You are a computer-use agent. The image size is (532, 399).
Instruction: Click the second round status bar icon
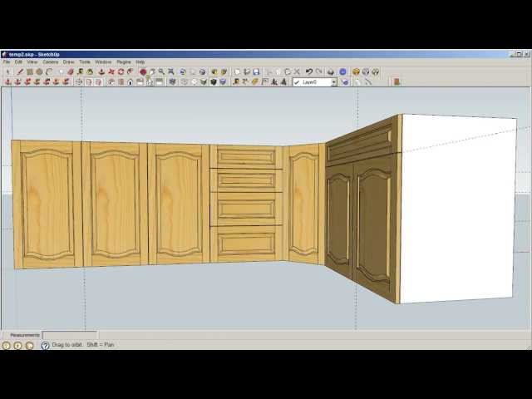tap(18, 346)
